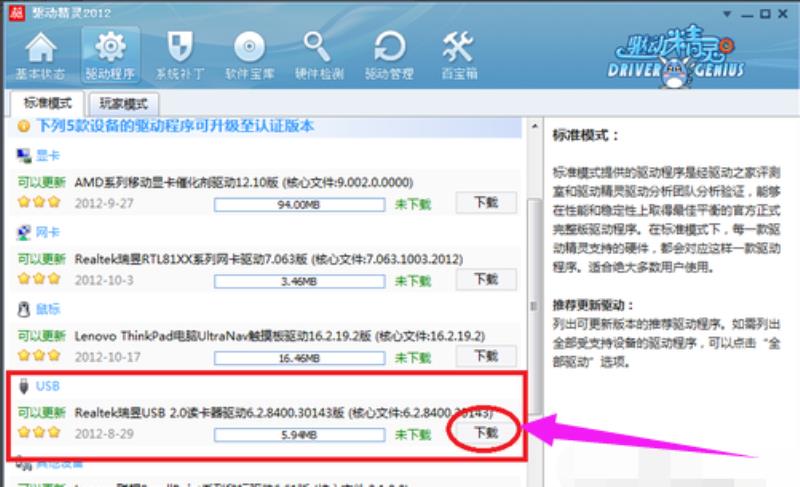800x487 pixels.
Task: Click the driver list scrollbar thumb
Action: tap(534, 306)
